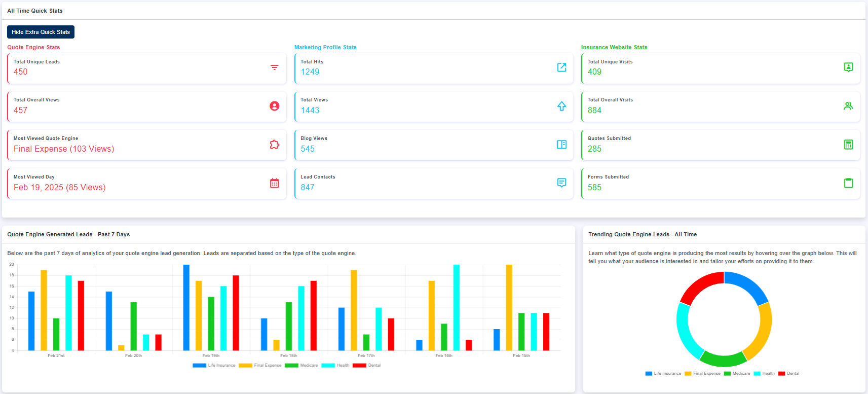
Task: Toggle Life Insurance in donut chart legend
Action: point(663,373)
